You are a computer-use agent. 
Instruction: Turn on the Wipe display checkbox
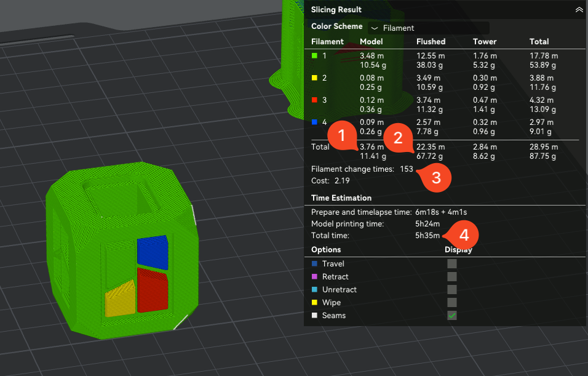[452, 302]
